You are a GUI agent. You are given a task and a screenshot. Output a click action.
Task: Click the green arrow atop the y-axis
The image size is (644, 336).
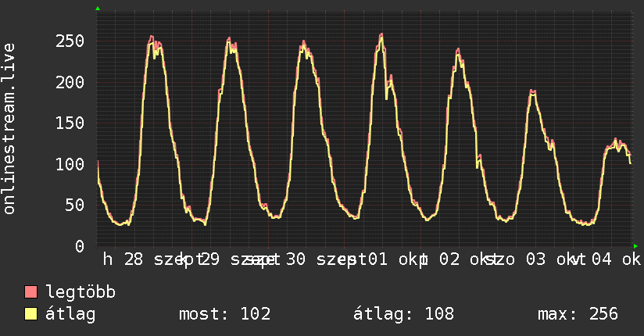pyautogui.click(x=98, y=9)
